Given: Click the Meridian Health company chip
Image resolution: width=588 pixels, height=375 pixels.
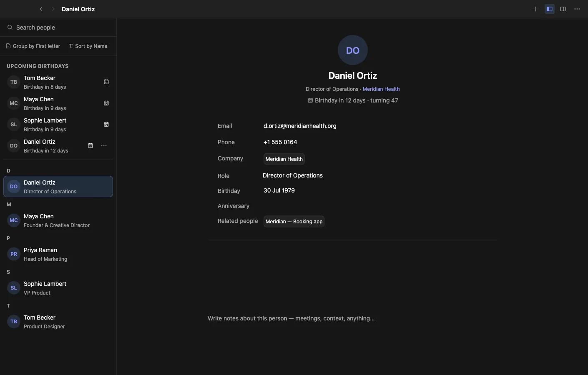Looking at the screenshot, I should 284,159.
